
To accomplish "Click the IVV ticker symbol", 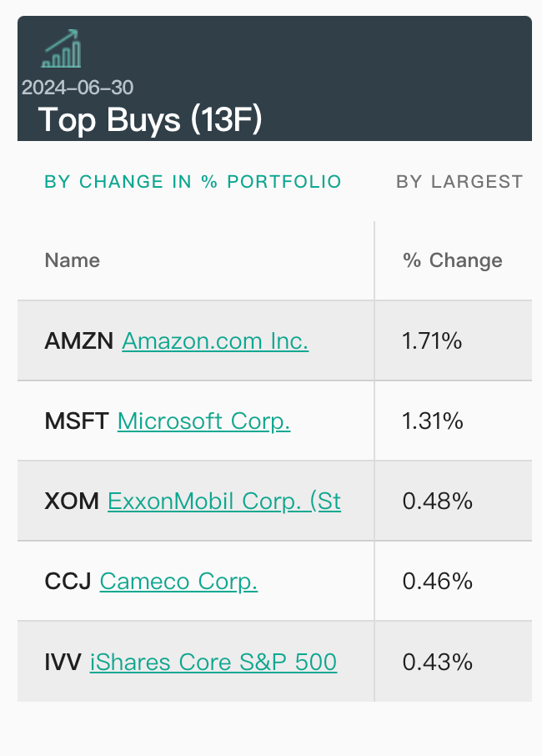I will (x=63, y=663).
